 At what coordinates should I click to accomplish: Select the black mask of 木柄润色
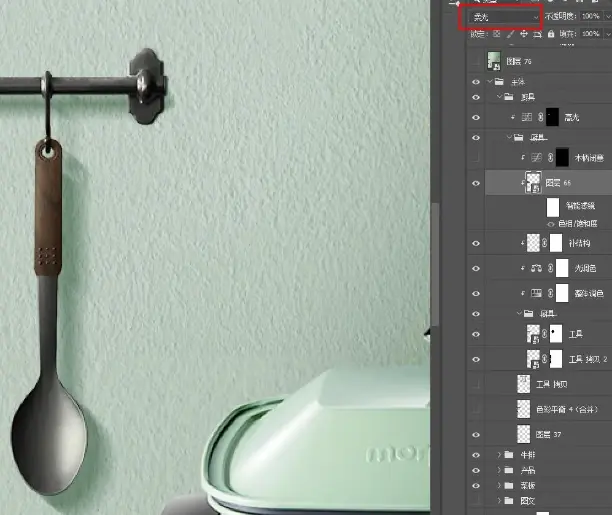[562, 157]
